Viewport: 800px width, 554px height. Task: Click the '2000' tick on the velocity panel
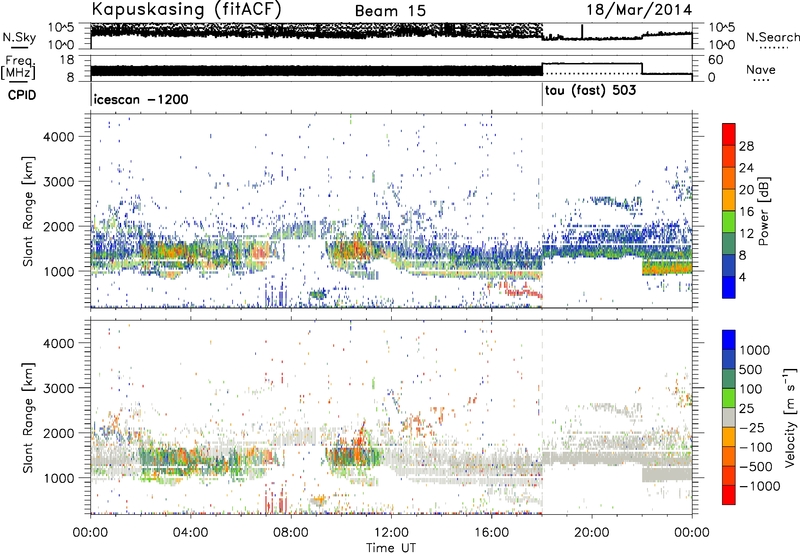point(58,433)
